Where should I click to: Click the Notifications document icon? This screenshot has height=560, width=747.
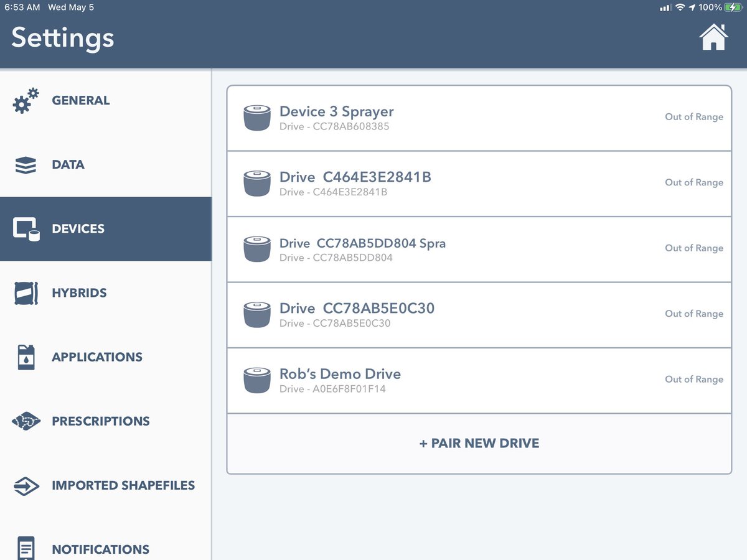pos(26,549)
